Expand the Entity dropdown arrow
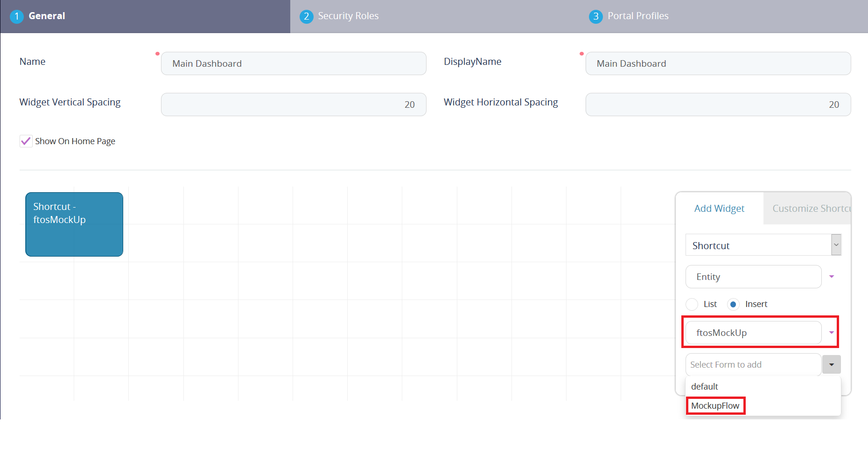The width and height of the screenshot is (868, 460). point(831,276)
